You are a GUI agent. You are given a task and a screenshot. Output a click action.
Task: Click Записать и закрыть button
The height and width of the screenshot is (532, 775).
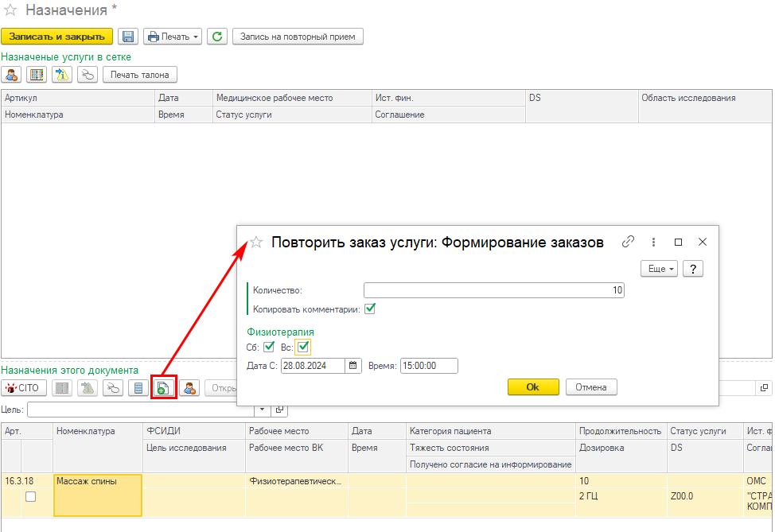56,37
